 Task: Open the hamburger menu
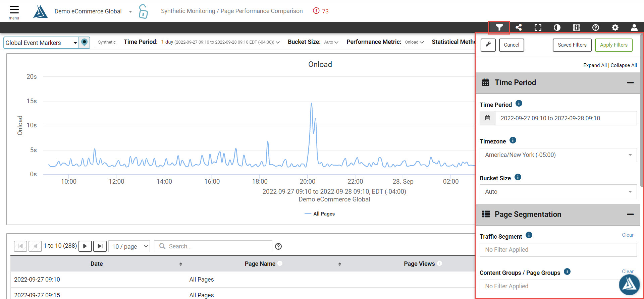[14, 12]
